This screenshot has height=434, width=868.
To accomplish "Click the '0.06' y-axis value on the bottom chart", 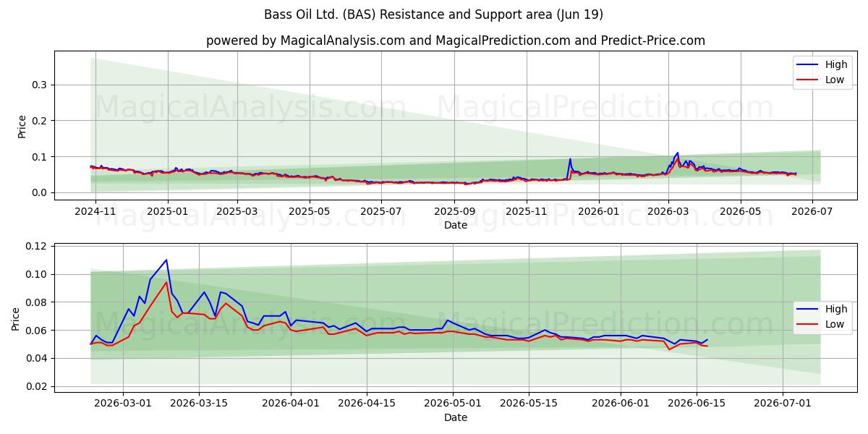I will coord(38,331).
